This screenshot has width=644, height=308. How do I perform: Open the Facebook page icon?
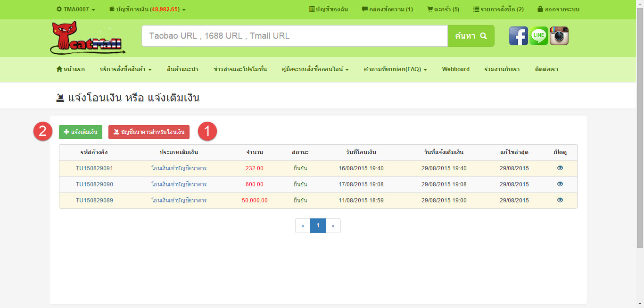(x=518, y=36)
